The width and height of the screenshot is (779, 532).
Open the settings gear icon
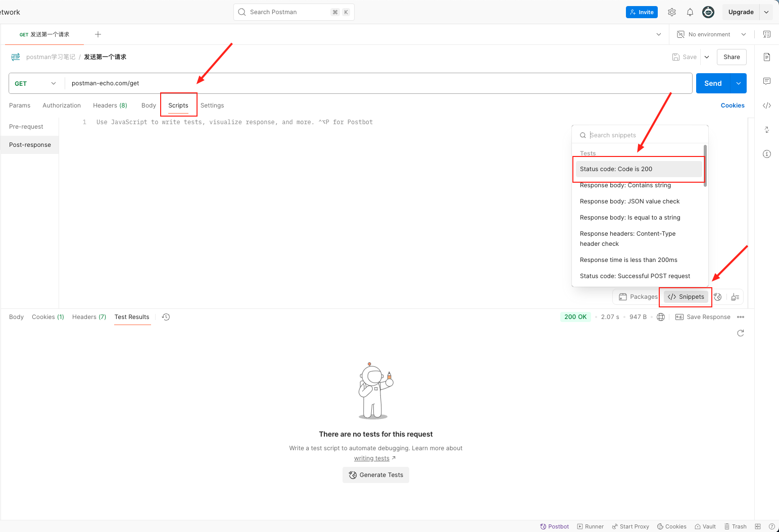point(671,12)
